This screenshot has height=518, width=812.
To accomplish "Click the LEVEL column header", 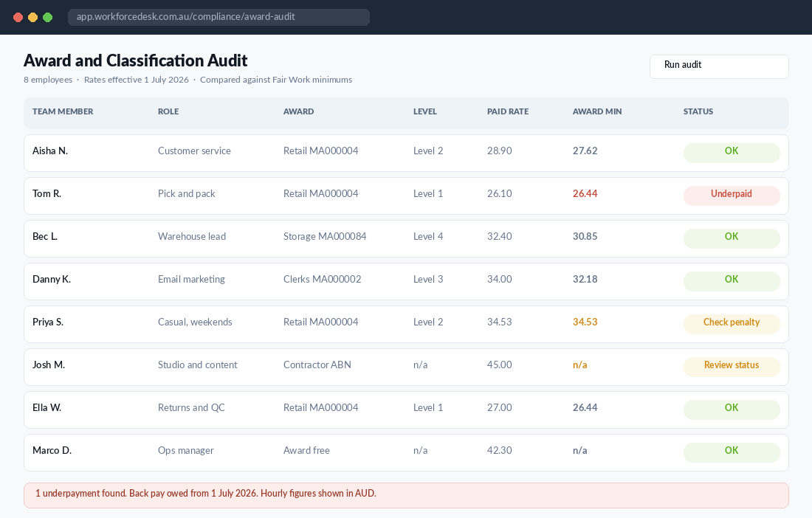I will [424, 111].
